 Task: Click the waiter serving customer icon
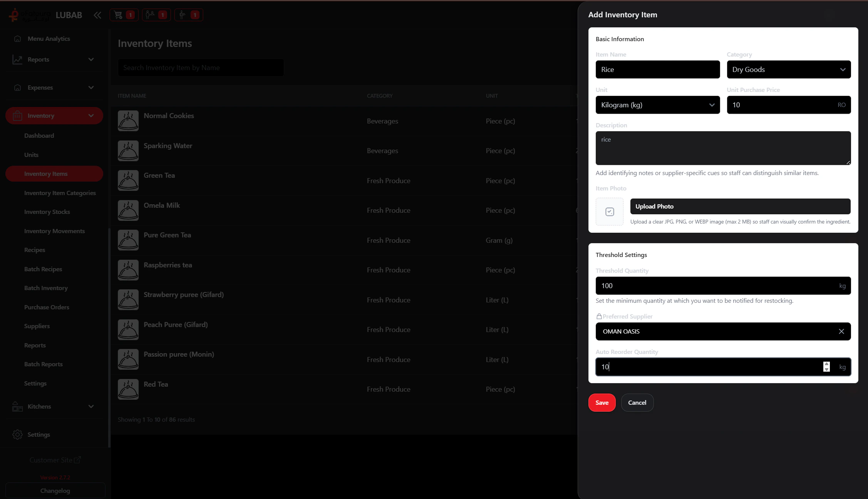coord(151,15)
